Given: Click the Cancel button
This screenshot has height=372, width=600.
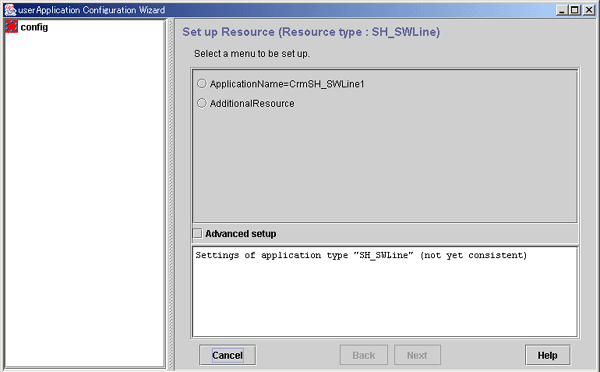Looking at the screenshot, I should [x=227, y=355].
